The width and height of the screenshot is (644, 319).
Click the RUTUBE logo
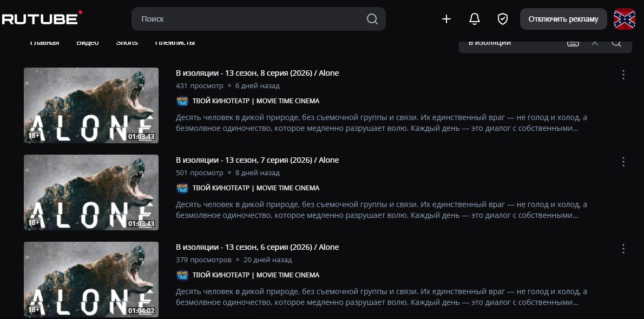[x=42, y=18]
